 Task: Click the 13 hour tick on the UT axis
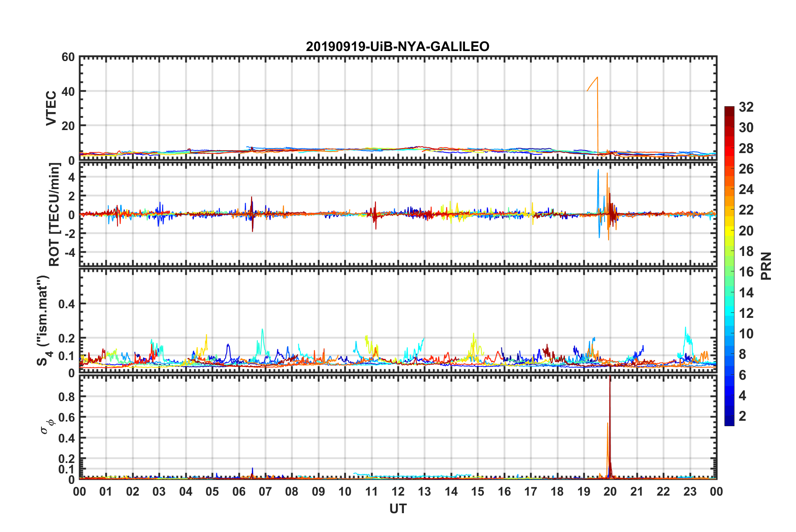[424, 491]
